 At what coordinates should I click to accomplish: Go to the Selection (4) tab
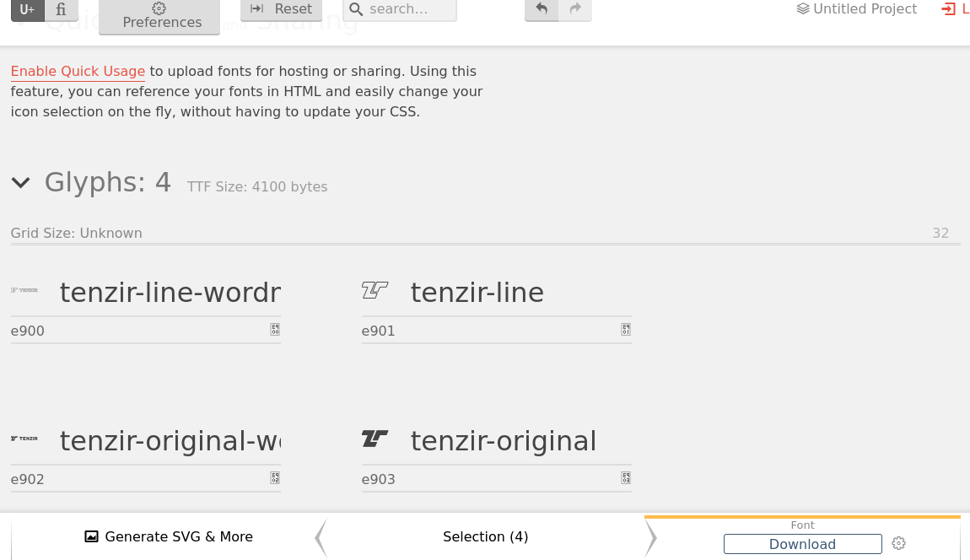click(x=486, y=536)
